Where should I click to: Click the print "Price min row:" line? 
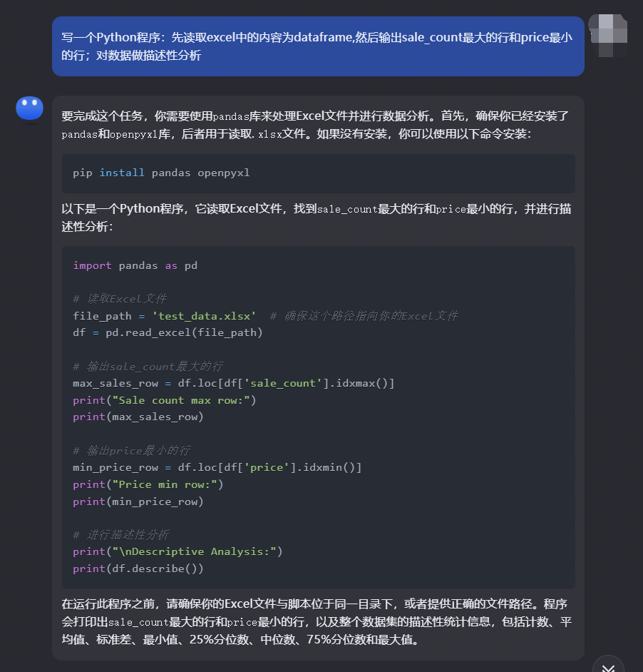(148, 484)
